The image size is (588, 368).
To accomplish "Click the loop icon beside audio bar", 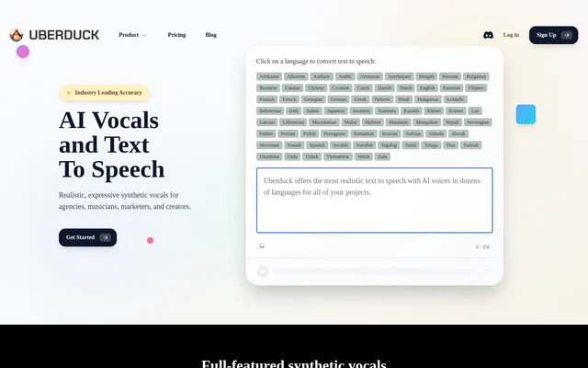I will pyautogui.click(x=485, y=271).
